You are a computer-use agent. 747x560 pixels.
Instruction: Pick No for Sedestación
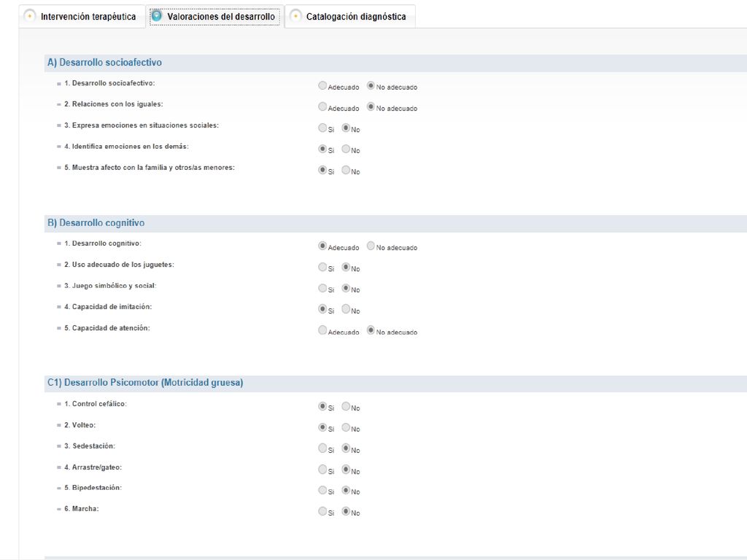346,448
